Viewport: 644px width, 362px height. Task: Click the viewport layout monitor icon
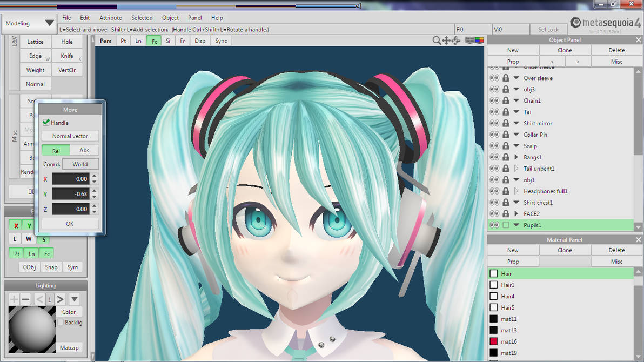point(470,41)
